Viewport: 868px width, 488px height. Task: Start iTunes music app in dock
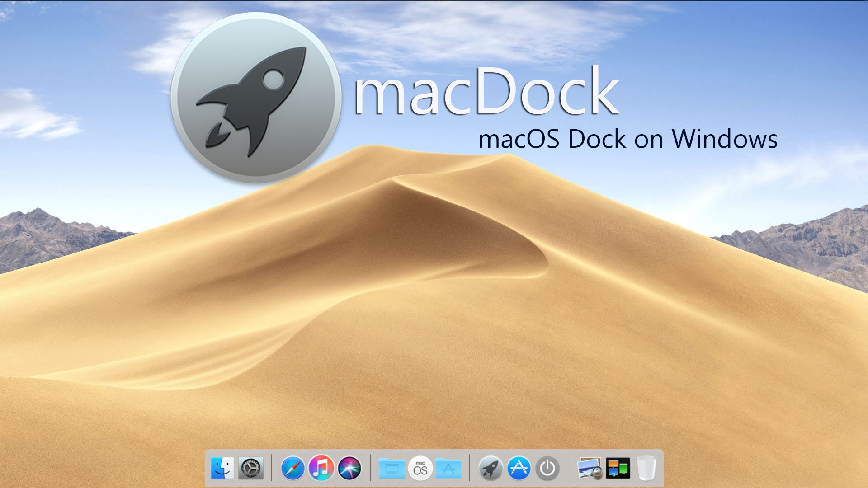click(x=321, y=468)
